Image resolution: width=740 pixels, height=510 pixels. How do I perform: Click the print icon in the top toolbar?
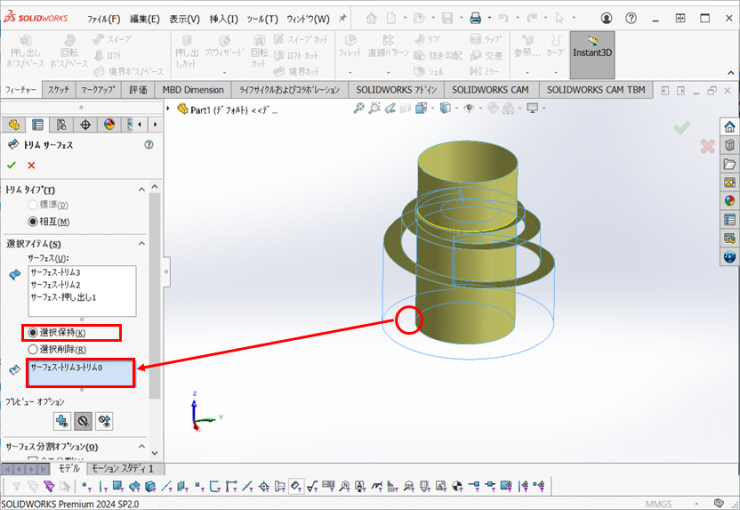pos(475,19)
